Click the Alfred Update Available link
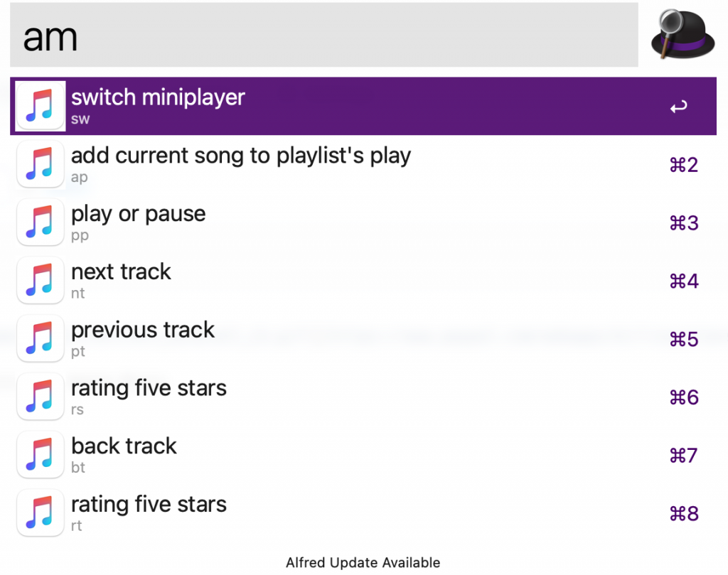 tap(363, 562)
